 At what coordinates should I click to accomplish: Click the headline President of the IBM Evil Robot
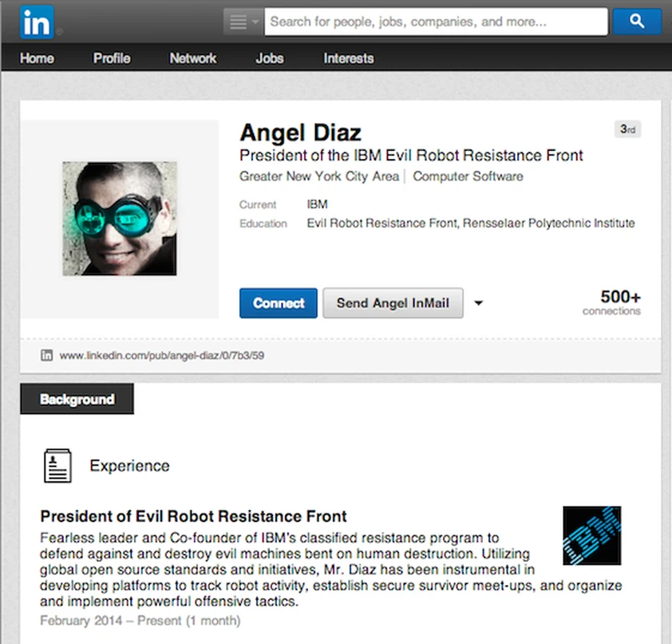coord(411,155)
